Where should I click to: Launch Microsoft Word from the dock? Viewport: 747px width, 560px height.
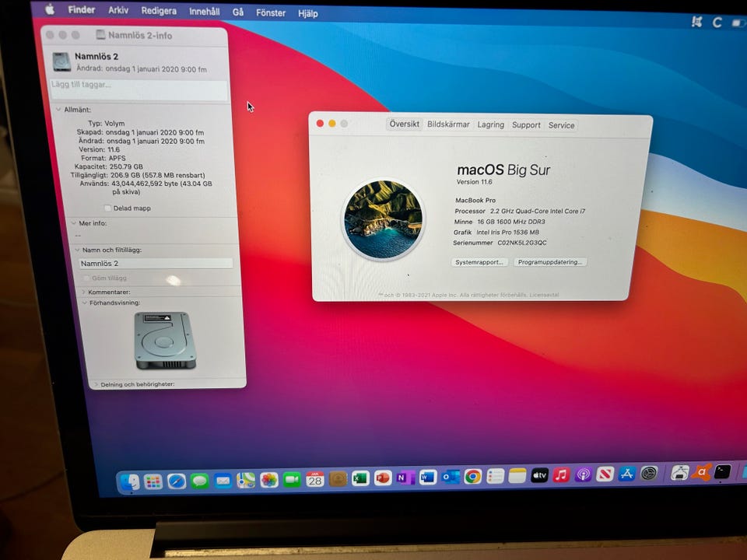coord(428,477)
